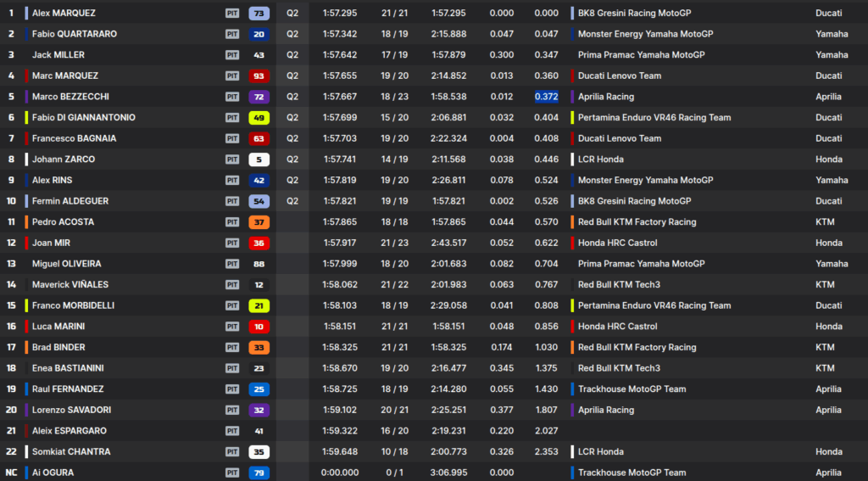Viewport: 868px width, 481px height.
Task: Click rider name Johann ZARCO
Action: (64, 159)
